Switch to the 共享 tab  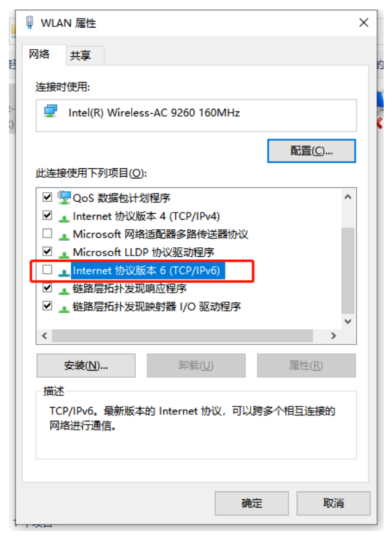click(x=80, y=56)
